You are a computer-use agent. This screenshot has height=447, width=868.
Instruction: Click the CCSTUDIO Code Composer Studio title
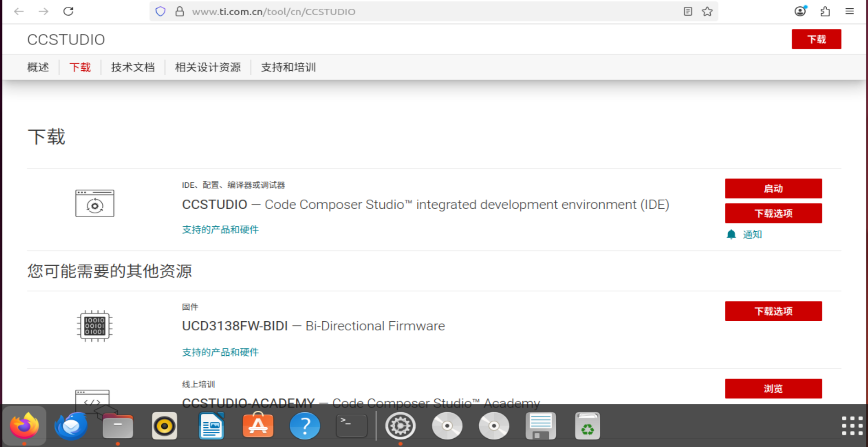[x=426, y=205]
